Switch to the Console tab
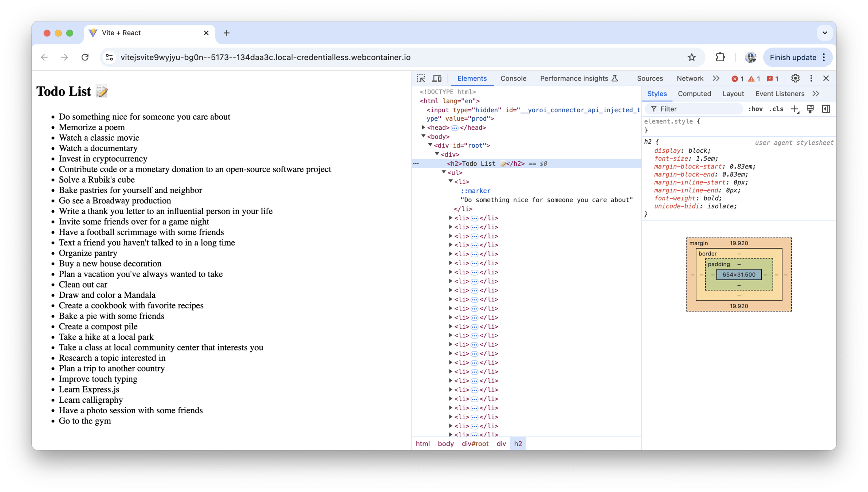The width and height of the screenshot is (868, 492). pyautogui.click(x=513, y=78)
